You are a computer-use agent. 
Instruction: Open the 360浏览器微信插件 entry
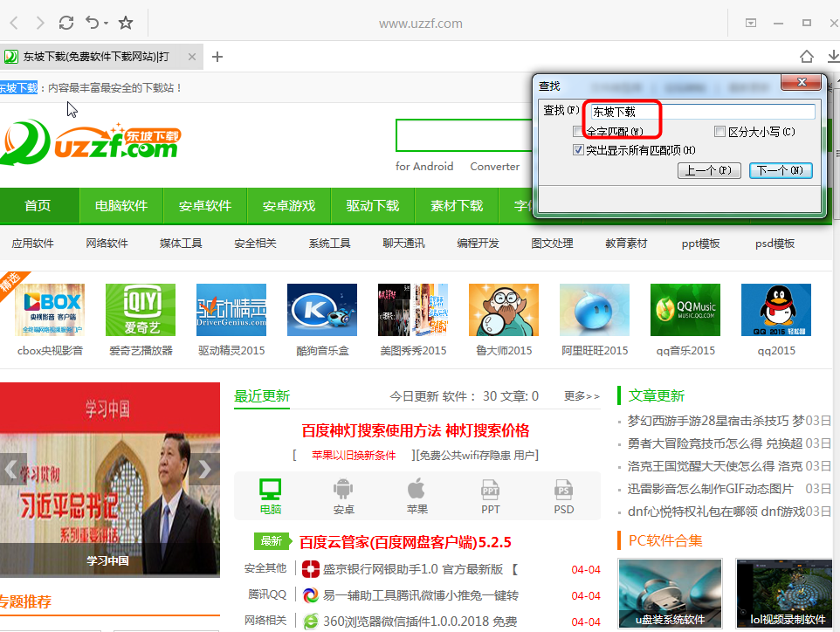click(420, 622)
